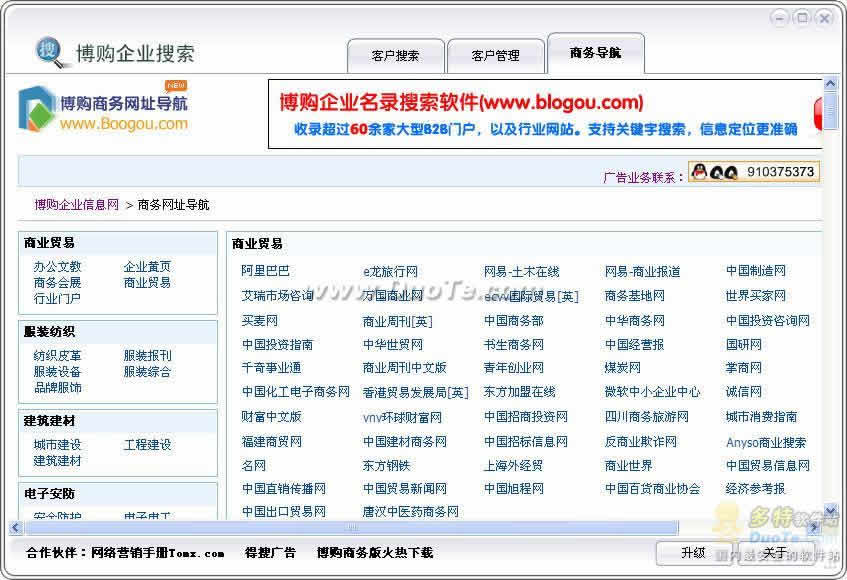
Task: Open the 中国经营报 site link
Action: click(635, 345)
